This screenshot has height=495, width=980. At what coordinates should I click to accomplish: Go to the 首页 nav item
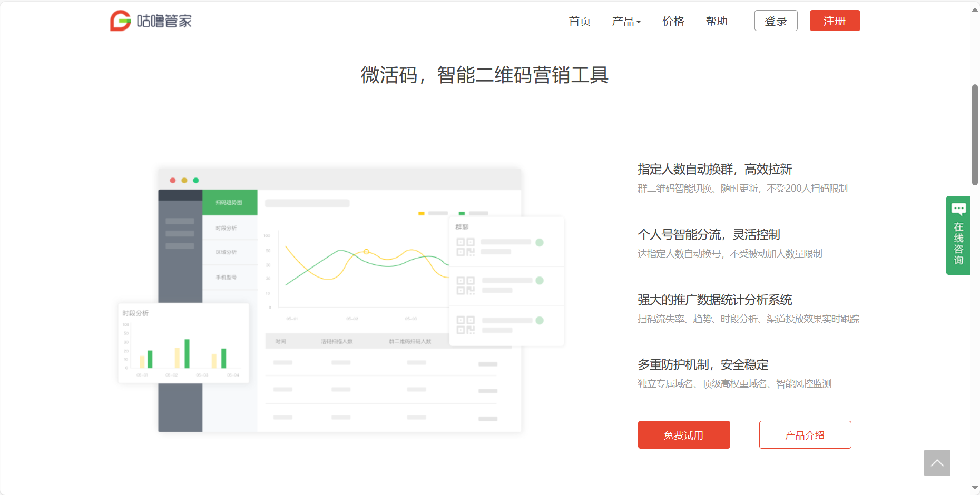coord(580,21)
